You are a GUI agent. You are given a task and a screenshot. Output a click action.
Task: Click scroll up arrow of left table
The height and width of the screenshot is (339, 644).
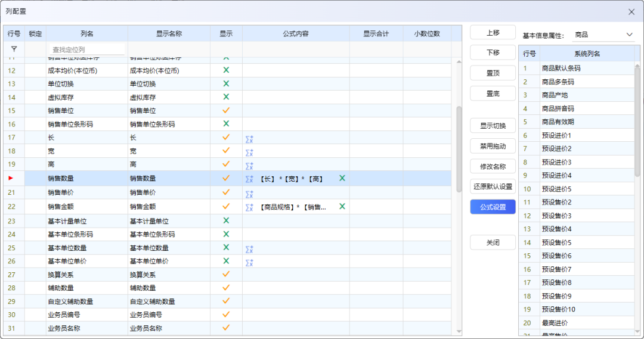[459, 61]
